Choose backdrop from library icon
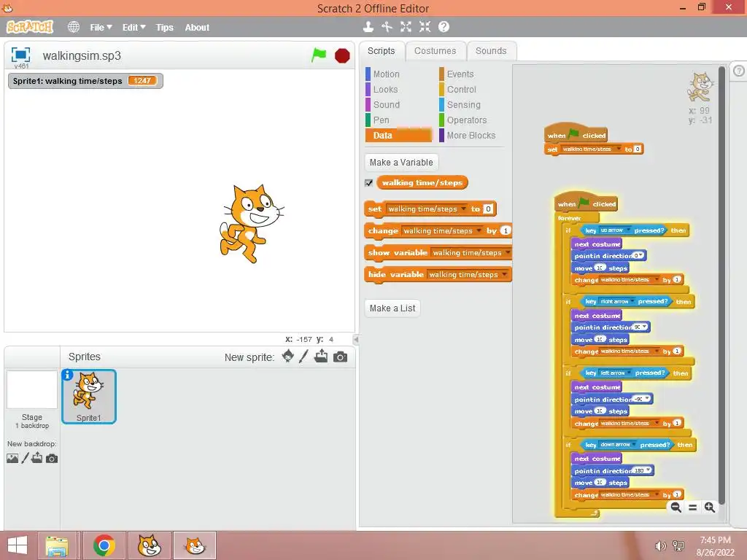Image resolution: width=747 pixels, height=560 pixels. 12,458
